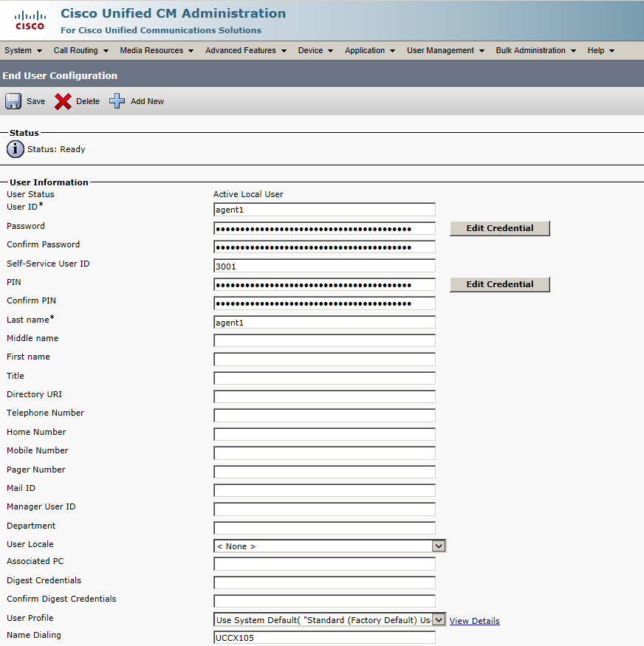Viewport: 644px width, 646px height.
Task: Click the Directory URI input field
Action: click(324, 396)
